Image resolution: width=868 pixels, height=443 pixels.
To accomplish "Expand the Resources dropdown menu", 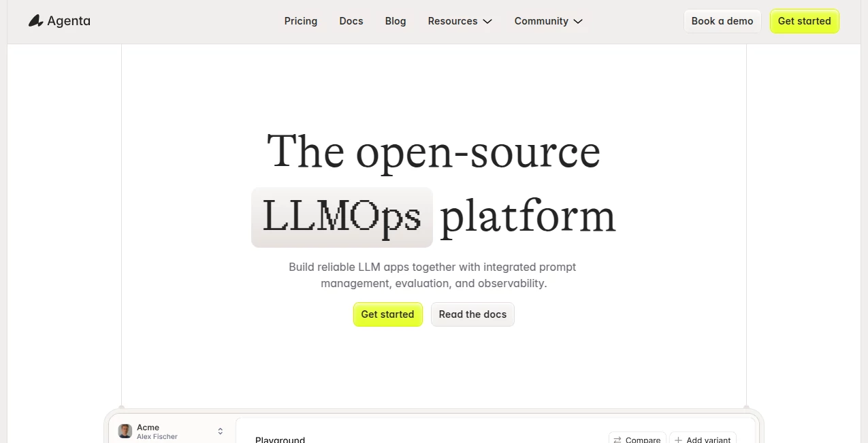I will tap(453, 21).
